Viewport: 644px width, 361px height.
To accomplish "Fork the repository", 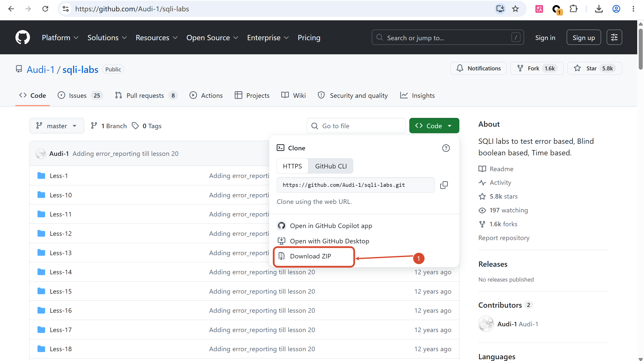I will [x=537, y=68].
